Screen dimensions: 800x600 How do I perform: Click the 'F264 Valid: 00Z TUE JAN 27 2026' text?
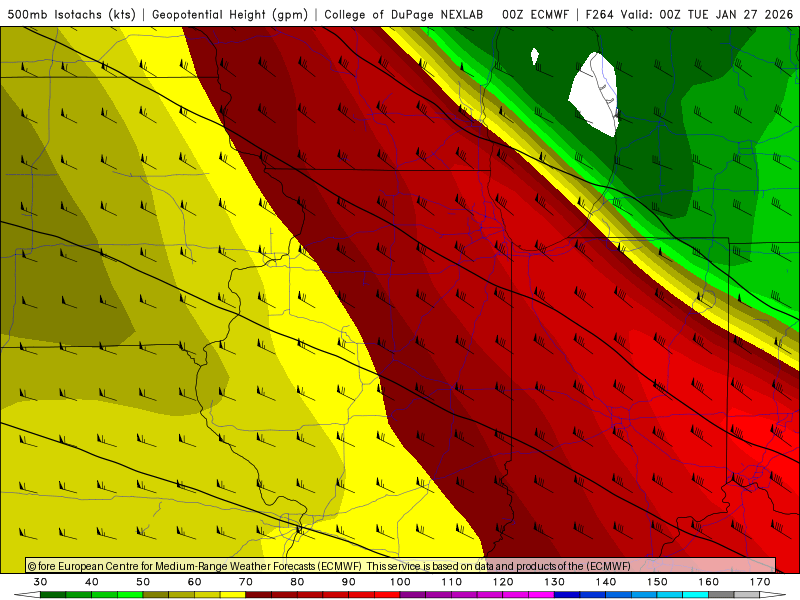(x=689, y=14)
